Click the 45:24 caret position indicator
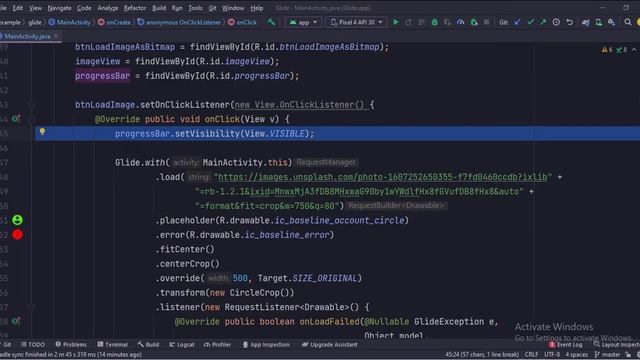Screen dimensions: 640x360 click(482, 354)
